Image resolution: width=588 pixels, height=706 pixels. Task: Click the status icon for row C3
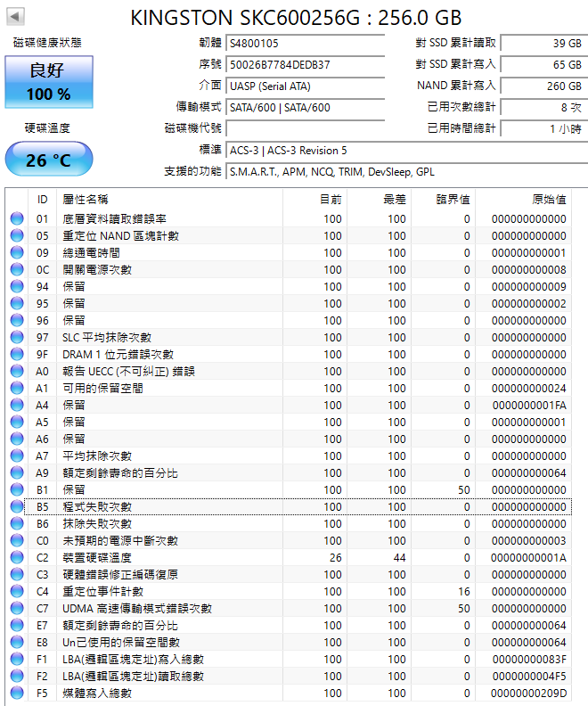tap(17, 575)
